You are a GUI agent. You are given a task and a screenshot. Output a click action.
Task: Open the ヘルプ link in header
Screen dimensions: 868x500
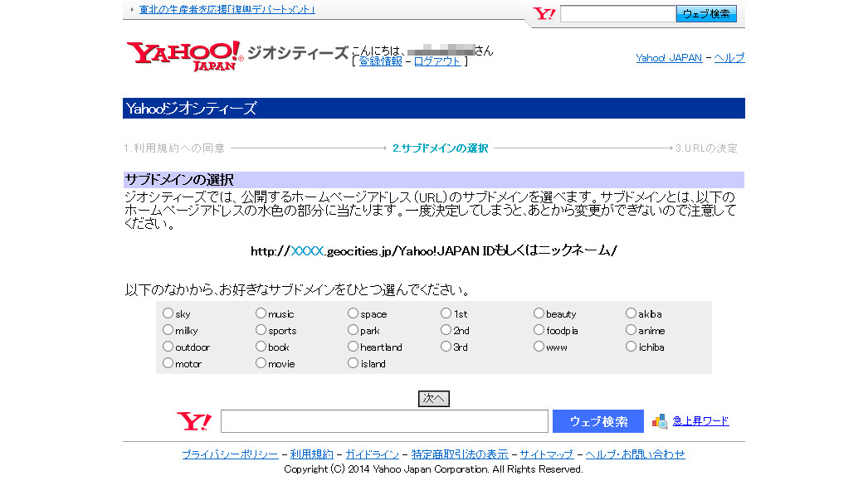729,57
